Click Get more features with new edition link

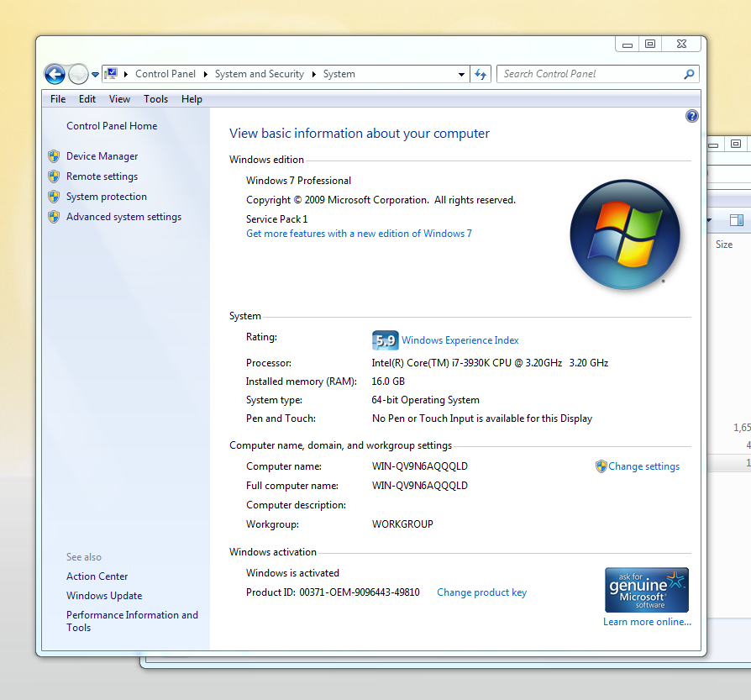click(x=359, y=234)
